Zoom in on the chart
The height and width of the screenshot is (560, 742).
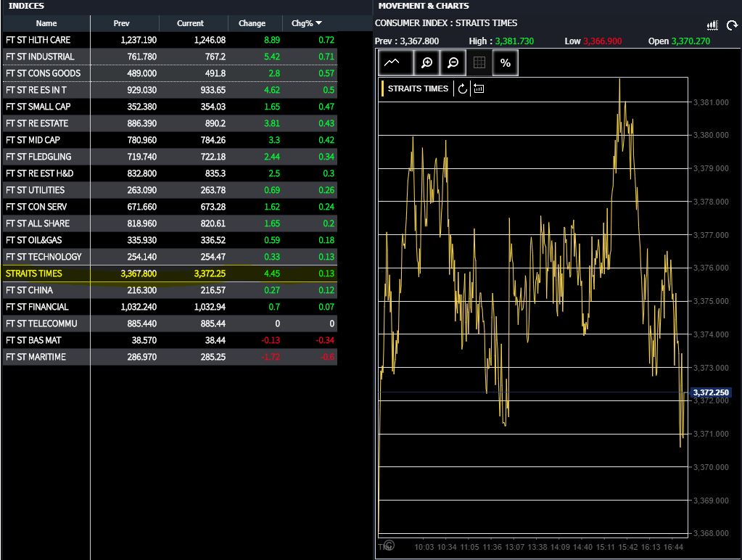(426, 63)
